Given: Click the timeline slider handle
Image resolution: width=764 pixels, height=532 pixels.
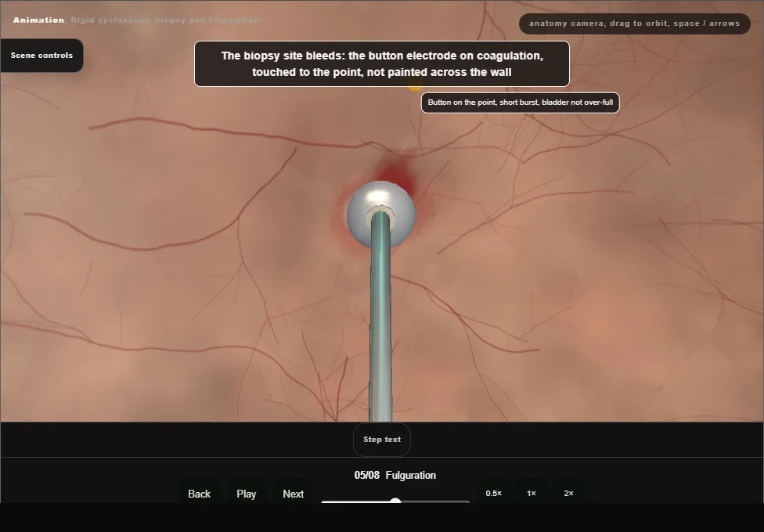Looking at the screenshot, I should [395, 501].
